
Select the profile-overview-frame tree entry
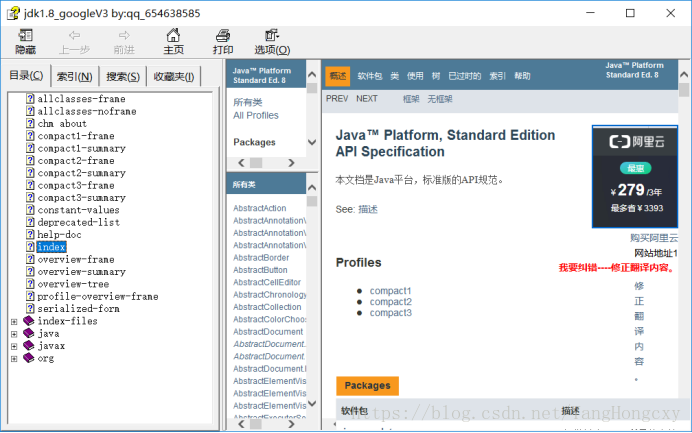pos(98,296)
